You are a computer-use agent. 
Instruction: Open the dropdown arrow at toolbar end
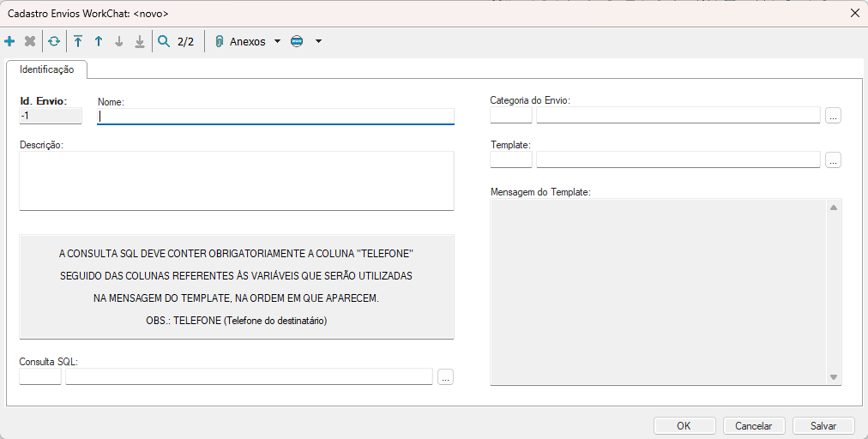pos(318,41)
